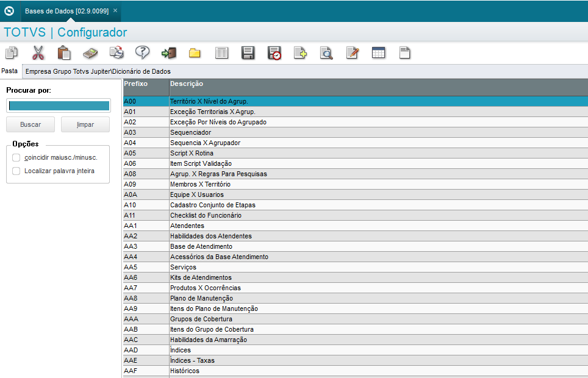Select row Sequencia X Agrupador
588x378 pixels.
click(x=356, y=143)
